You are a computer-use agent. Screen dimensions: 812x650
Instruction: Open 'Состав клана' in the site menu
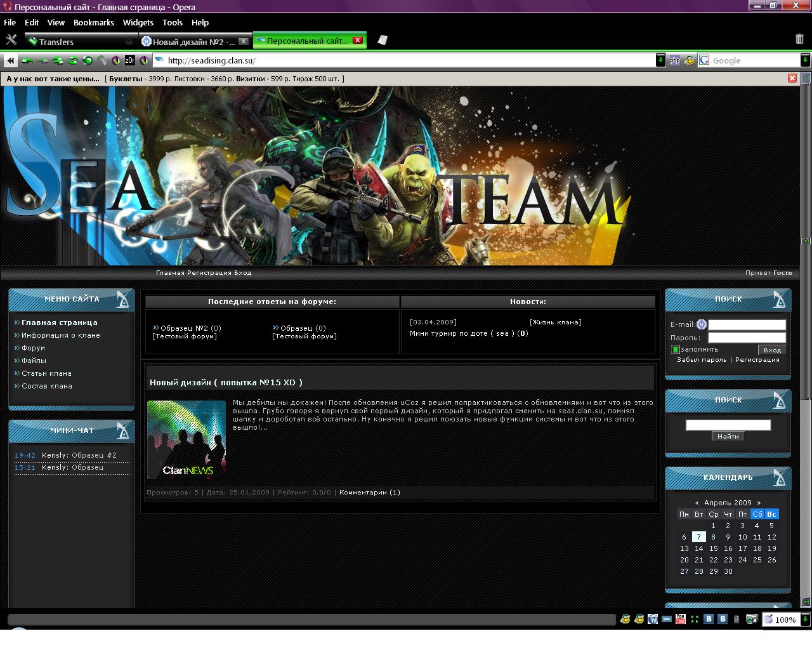click(x=47, y=386)
